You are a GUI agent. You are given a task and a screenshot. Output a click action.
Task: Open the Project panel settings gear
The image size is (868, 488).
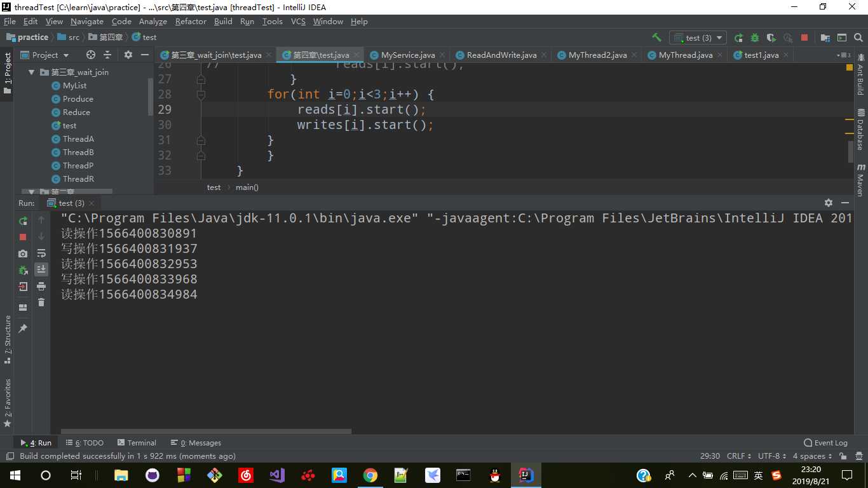[128, 55]
